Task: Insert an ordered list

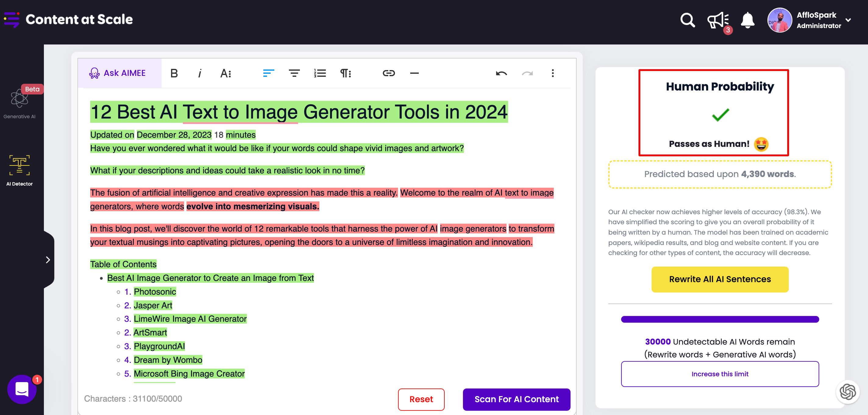Action: pyautogui.click(x=320, y=73)
